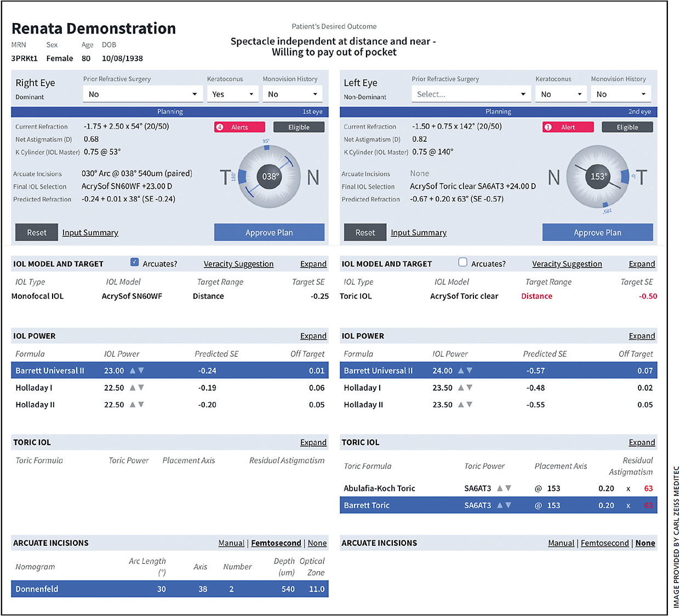Increase Holladay I 22.50 IOL power
This screenshot has width=680, height=616.
pos(133,387)
